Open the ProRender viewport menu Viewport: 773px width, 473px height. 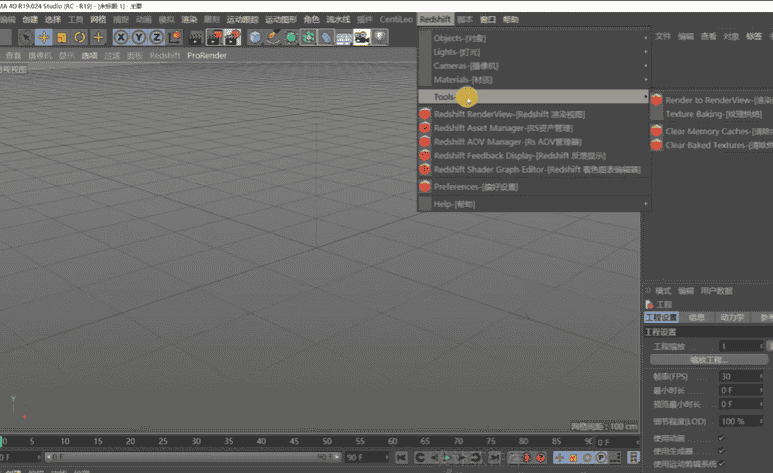(207, 55)
